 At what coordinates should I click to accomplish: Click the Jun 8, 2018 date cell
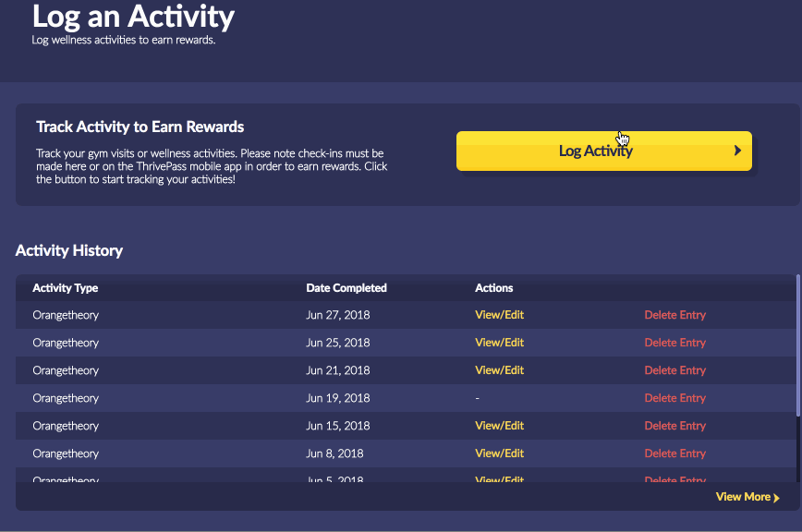334,453
